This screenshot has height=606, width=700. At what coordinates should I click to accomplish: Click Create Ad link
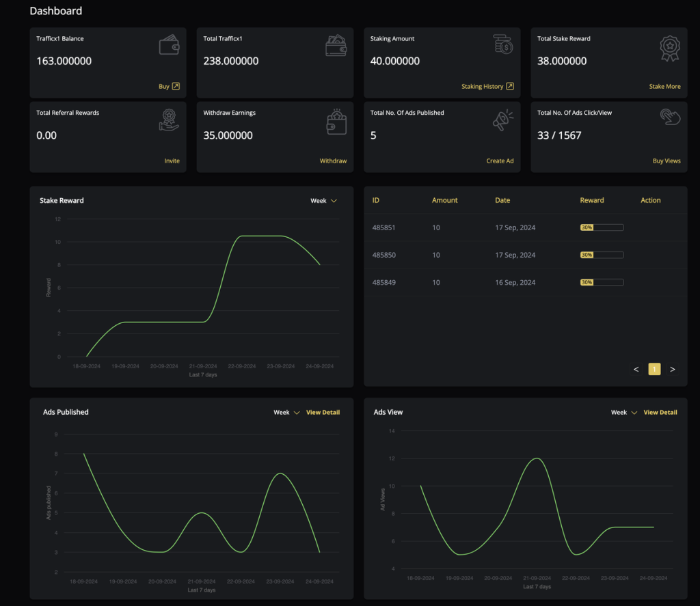point(500,161)
